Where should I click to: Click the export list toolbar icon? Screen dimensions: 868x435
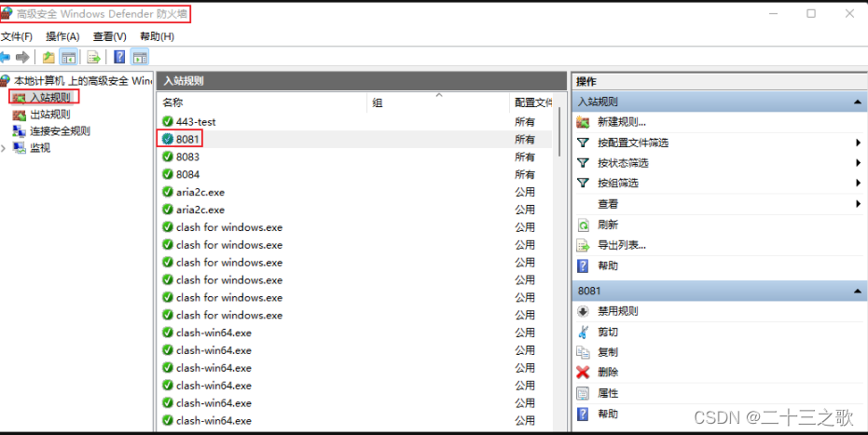click(x=93, y=57)
